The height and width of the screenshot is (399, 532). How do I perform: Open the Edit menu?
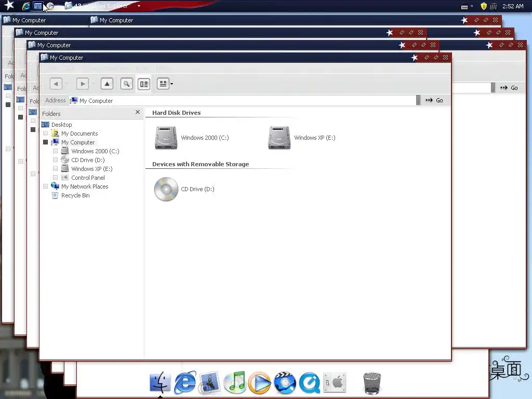click(x=71, y=68)
